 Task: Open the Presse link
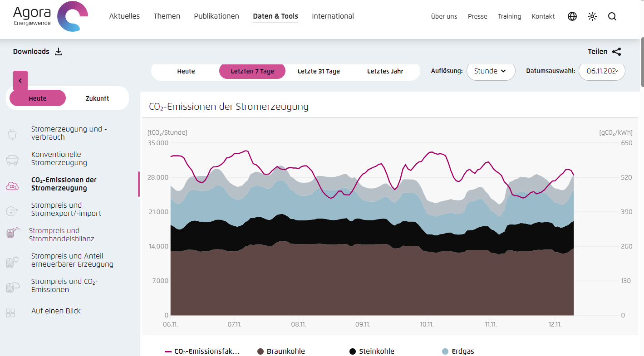tap(477, 16)
